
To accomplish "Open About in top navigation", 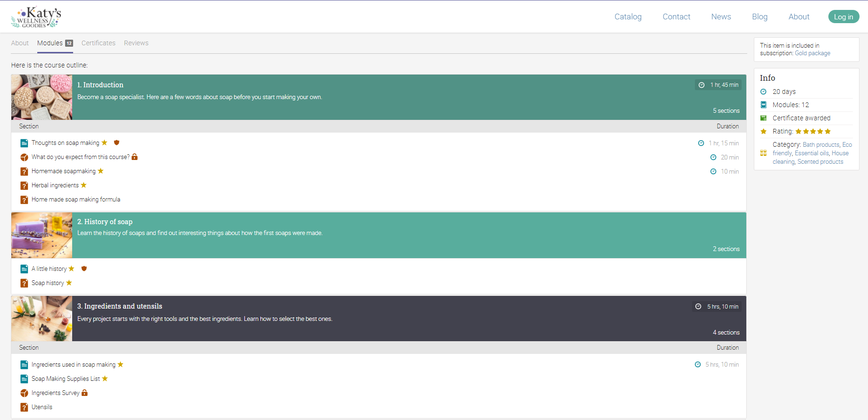I will [x=799, y=17].
